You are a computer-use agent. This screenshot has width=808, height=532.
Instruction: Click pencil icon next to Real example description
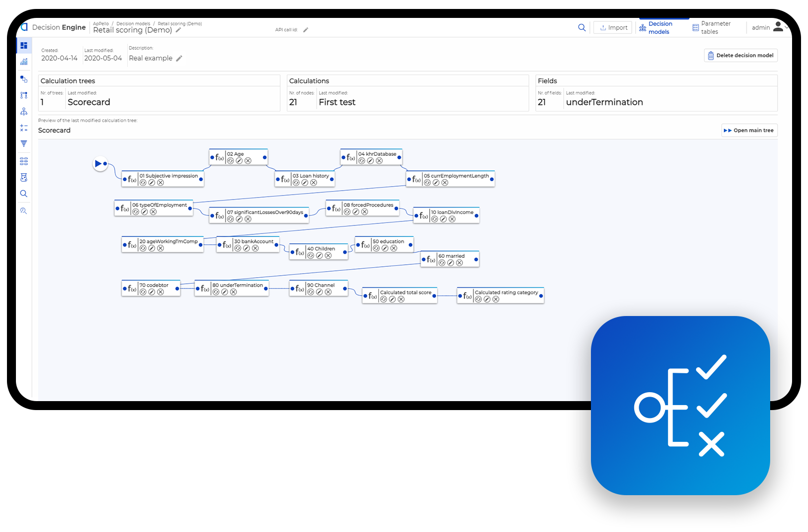pos(179,59)
